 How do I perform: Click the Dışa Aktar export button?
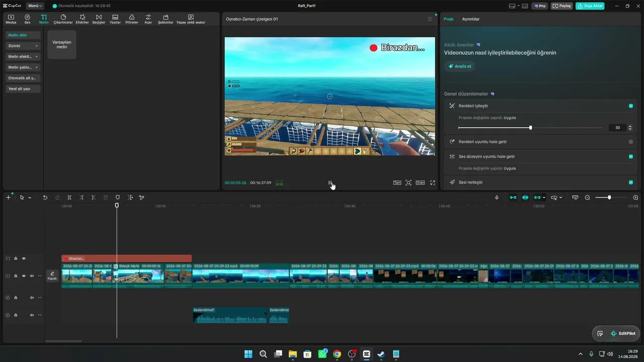(x=590, y=6)
